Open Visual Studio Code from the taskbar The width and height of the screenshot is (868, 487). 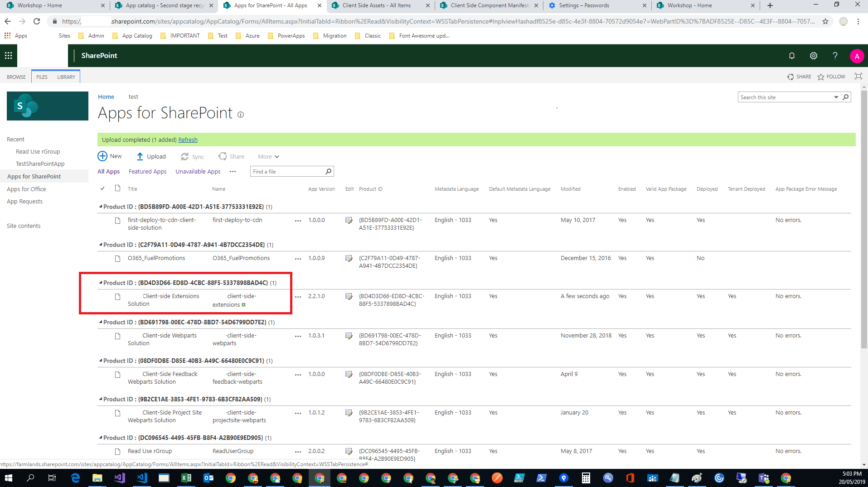[x=142, y=478]
